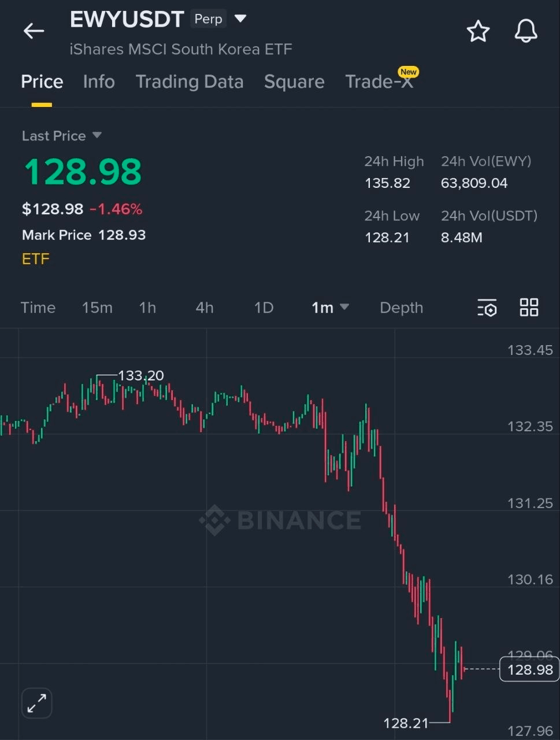Click the 128.98 current price marker
560x740 pixels.
click(529, 669)
